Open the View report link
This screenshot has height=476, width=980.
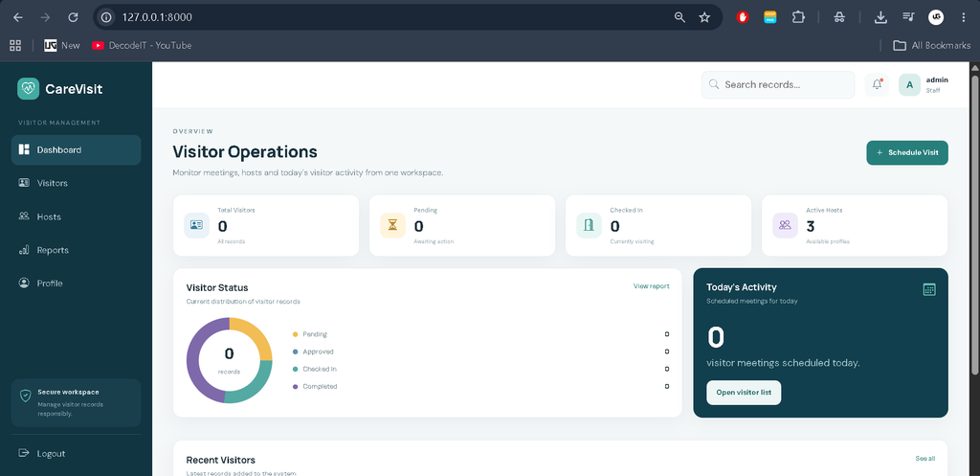[651, 286]
